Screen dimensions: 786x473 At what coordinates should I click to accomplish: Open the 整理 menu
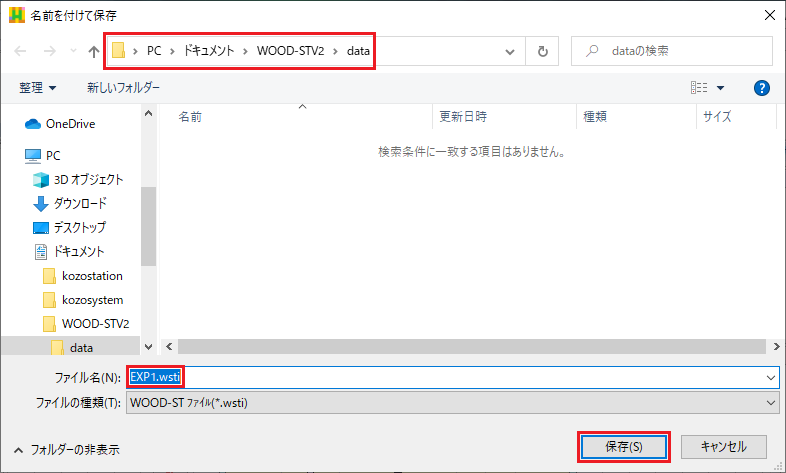coord(38,88)
